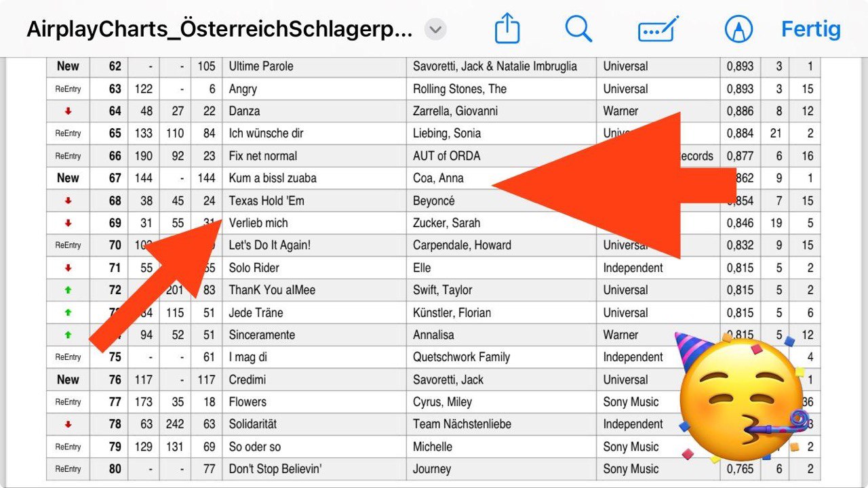Activate the markup pen circle icon
The width and height of the screenshot is (868, 488).
click(x=738, y=29)
